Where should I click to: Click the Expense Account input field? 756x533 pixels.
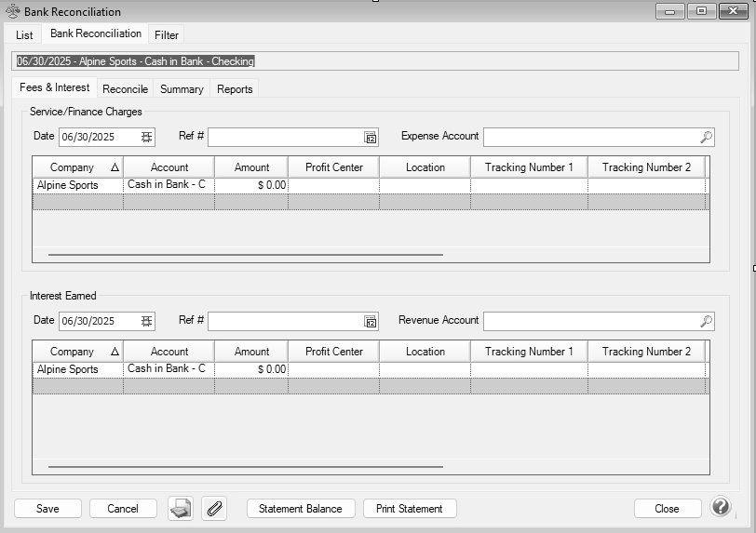pyautogui.click(x=590, y=137)
